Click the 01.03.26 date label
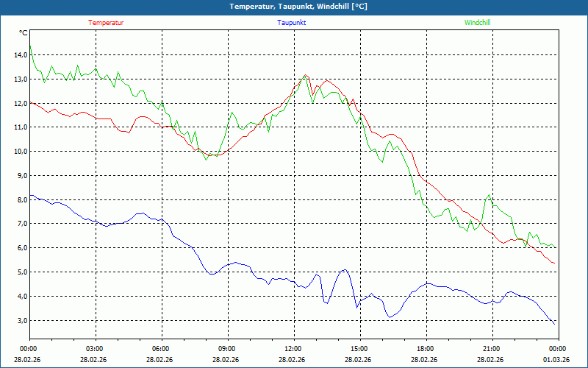588x368 pixels. coord(557,360)
